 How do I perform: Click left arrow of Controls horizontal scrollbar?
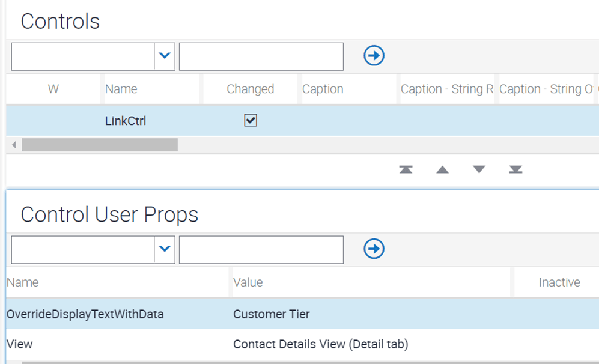[x=14, y=145]
